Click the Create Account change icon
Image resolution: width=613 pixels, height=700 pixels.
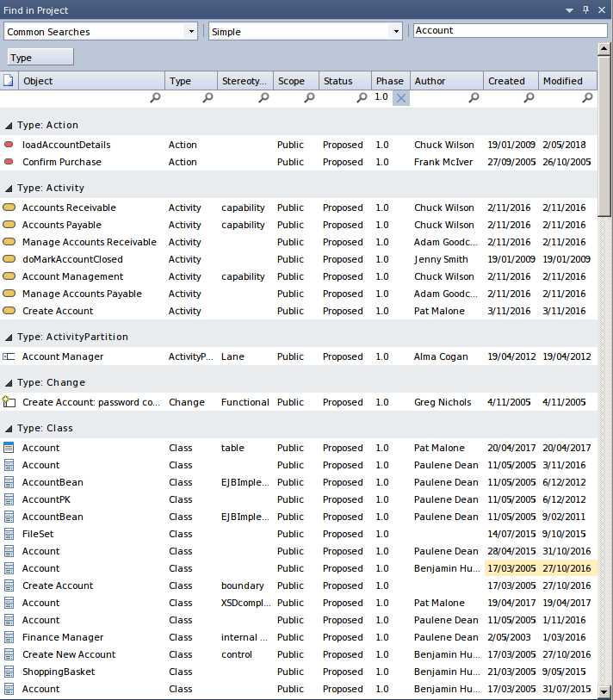tap(9, 402)
